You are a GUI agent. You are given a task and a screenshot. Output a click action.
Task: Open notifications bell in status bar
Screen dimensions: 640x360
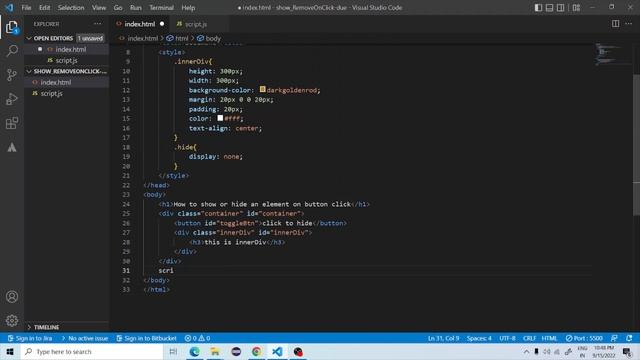pos(629,338)
